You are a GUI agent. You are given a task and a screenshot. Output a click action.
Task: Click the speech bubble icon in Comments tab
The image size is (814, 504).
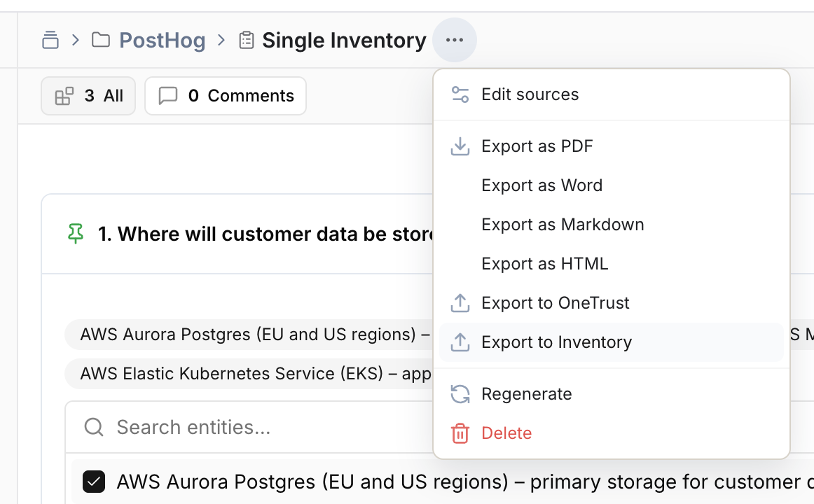coord(167,96)
